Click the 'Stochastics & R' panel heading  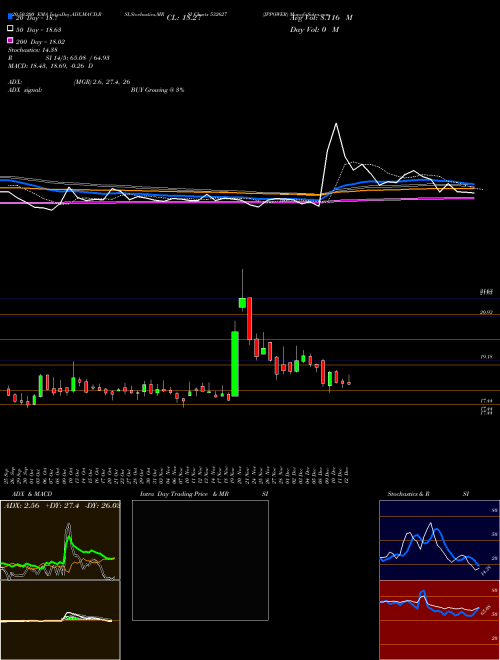[x=408, y=494]
